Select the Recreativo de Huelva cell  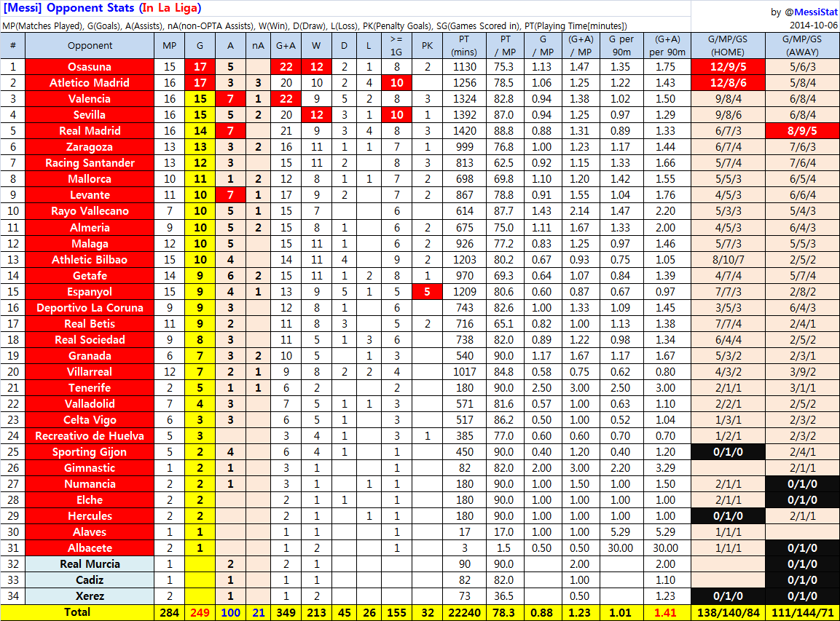(90, 436)
